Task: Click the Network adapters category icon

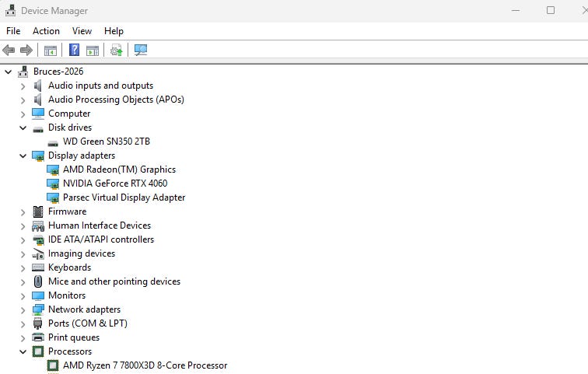Action: pos(38,310)
